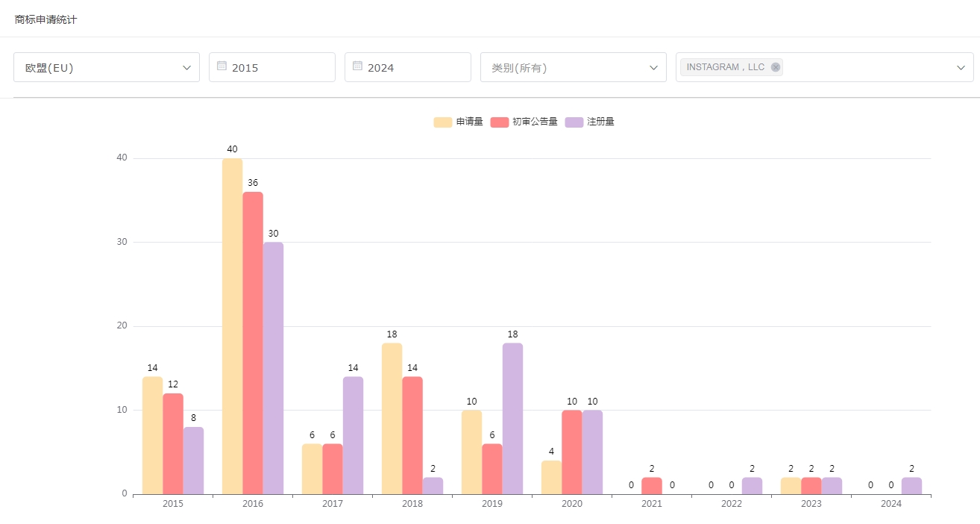Click the 2020 x-axis year label

(x=571, y=504)
